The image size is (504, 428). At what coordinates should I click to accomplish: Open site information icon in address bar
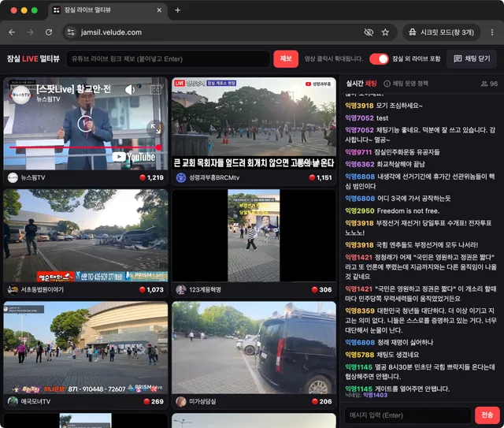pos(71,32)
